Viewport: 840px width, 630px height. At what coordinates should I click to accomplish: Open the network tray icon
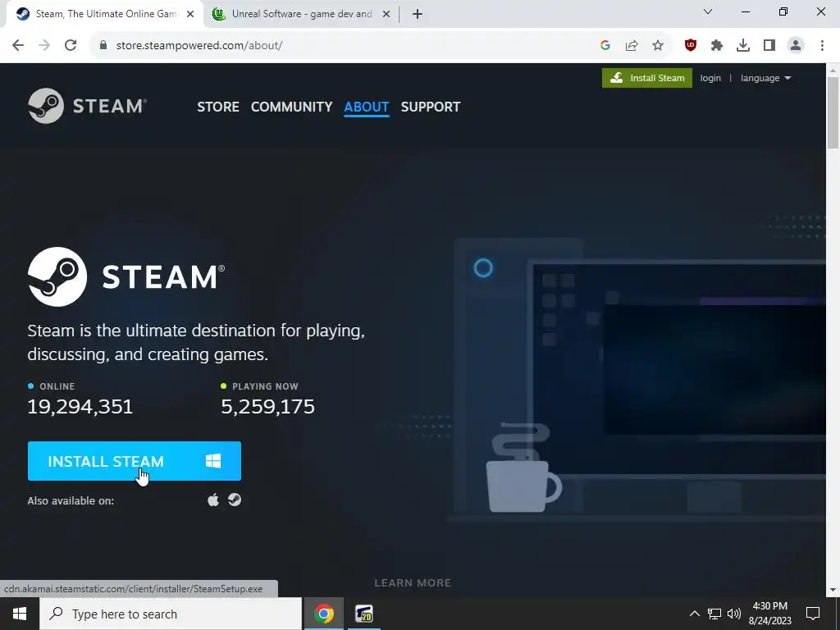(x=714, y=614)
